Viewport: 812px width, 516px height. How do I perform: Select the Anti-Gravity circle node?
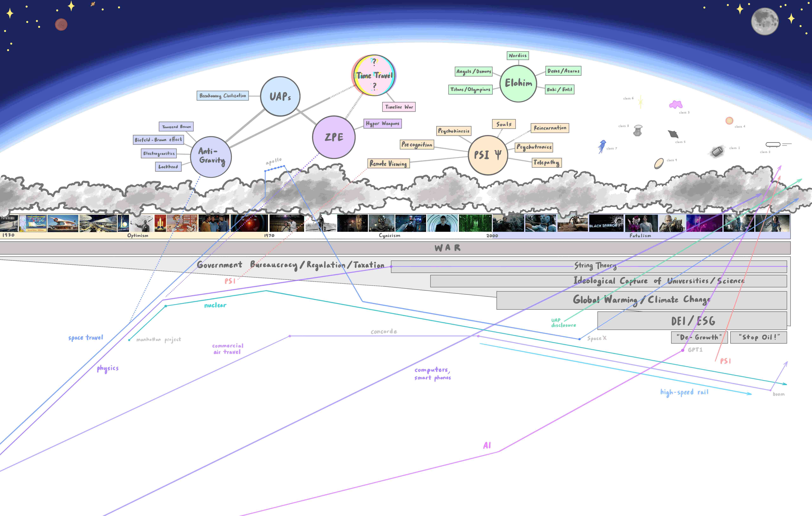tap(211, 157)
